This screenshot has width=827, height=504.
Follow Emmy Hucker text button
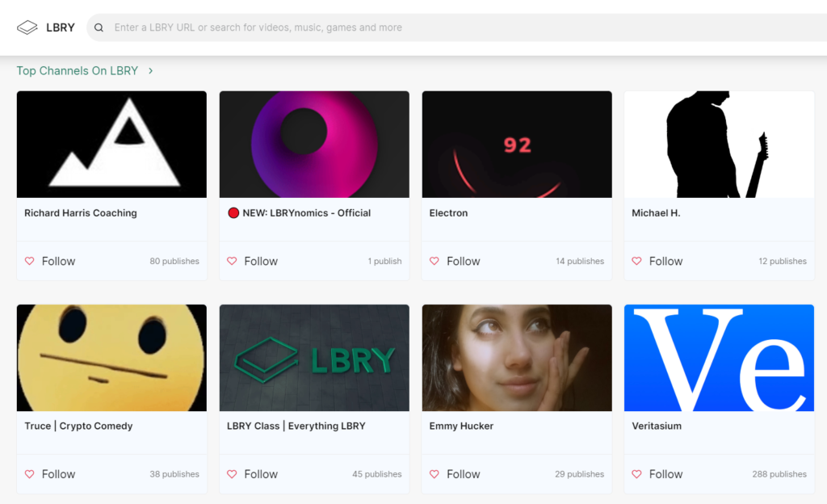point(464,474)
